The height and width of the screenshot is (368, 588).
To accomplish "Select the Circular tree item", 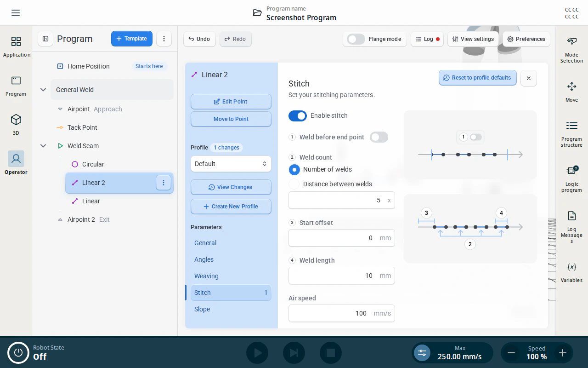I will click(119, 164).
